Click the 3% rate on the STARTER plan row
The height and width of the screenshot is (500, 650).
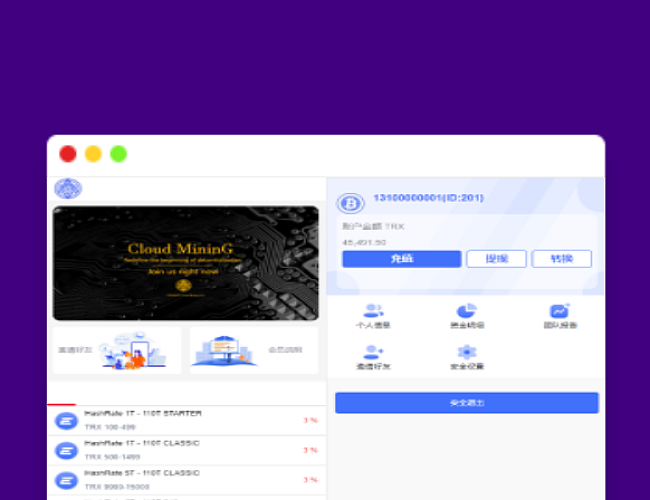(310, 421)
